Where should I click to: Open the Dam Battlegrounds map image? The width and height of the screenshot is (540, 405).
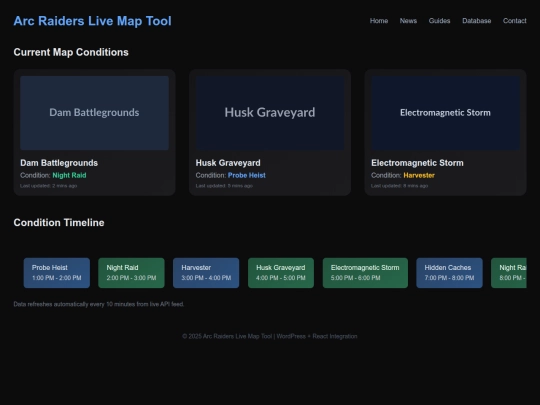click(94, 113)
